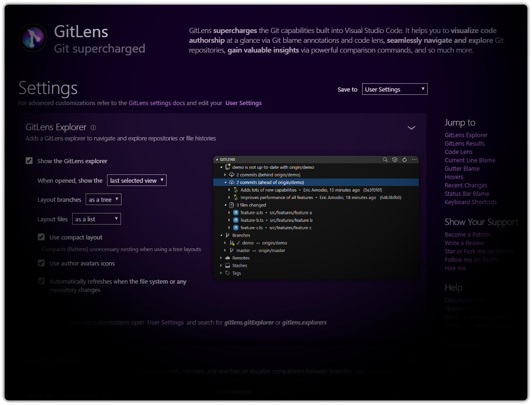
Task: Disable the Use compact layout option
Action: point(41,237)
